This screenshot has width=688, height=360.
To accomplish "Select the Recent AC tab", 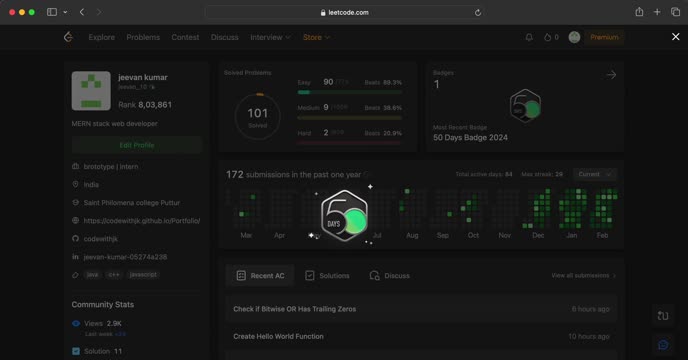I will (x=260, y=276).
